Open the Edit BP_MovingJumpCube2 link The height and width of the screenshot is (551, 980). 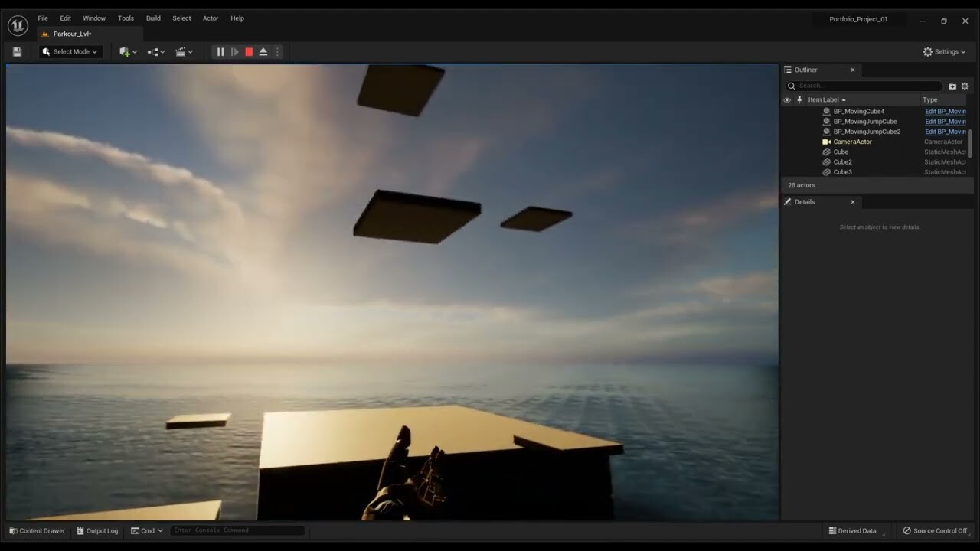945,131
